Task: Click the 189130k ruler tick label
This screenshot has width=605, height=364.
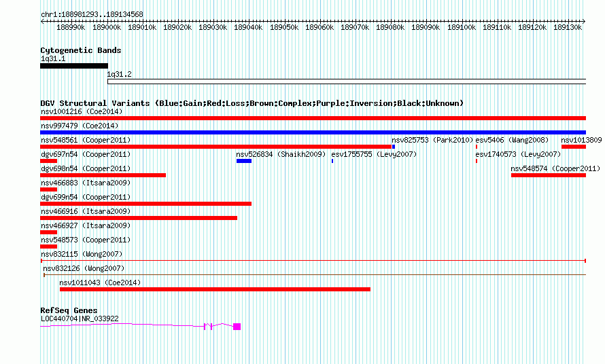Action: [568, 27]
